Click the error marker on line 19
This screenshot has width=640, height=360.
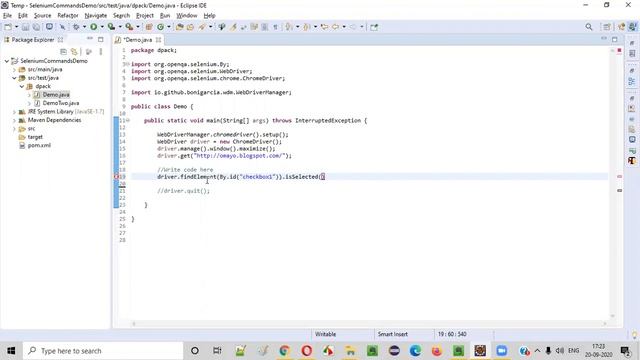[116, 177]
